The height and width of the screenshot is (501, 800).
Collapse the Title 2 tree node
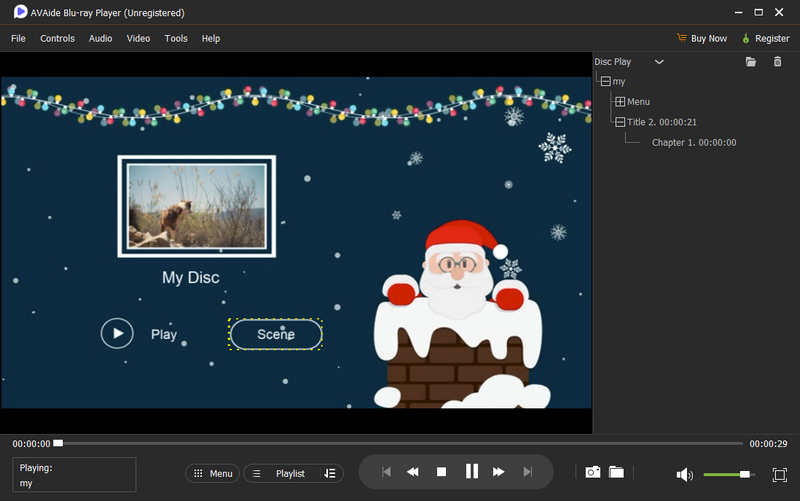click(x=620, y=122)
